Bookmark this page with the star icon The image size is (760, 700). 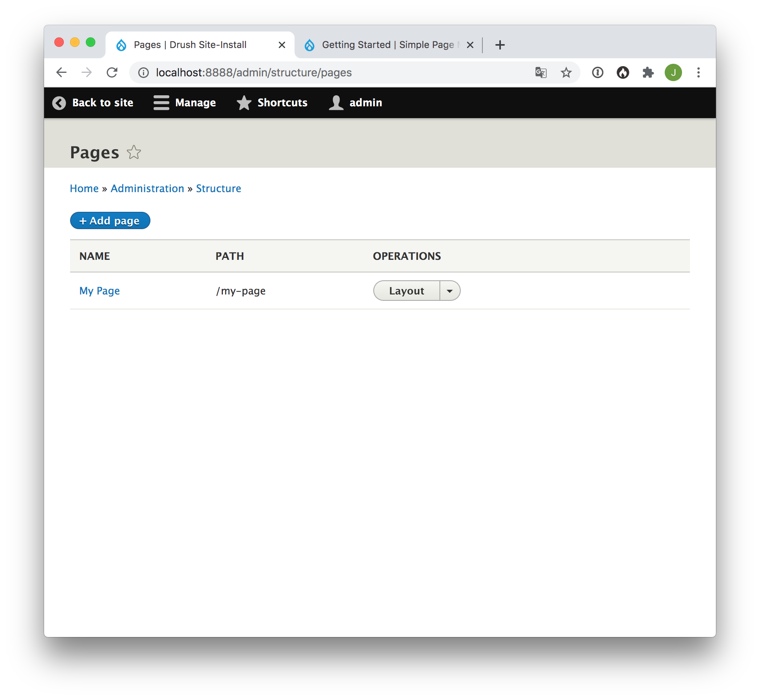[x=566, y=72]
